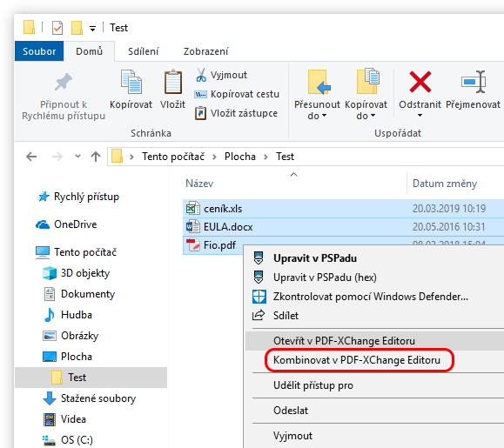The image size is (504, 448).
Task: Click the Vyjmout scissors icon in ribbon
Action: click(201, 75)
